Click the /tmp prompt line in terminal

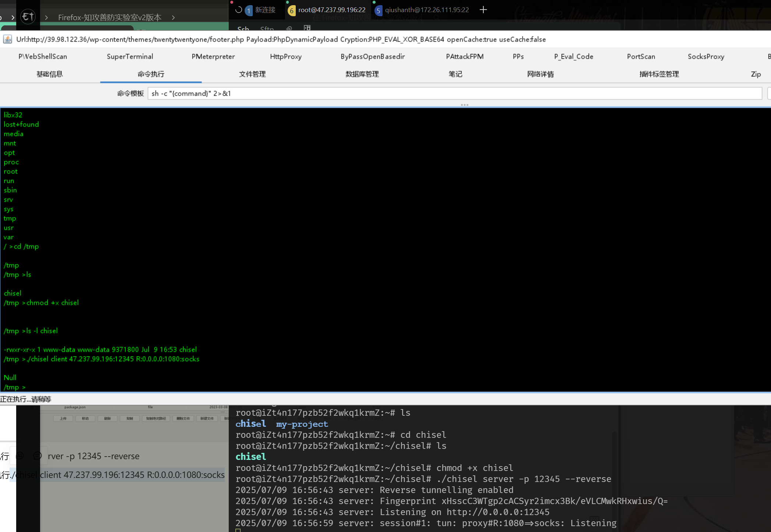point(15,387)
